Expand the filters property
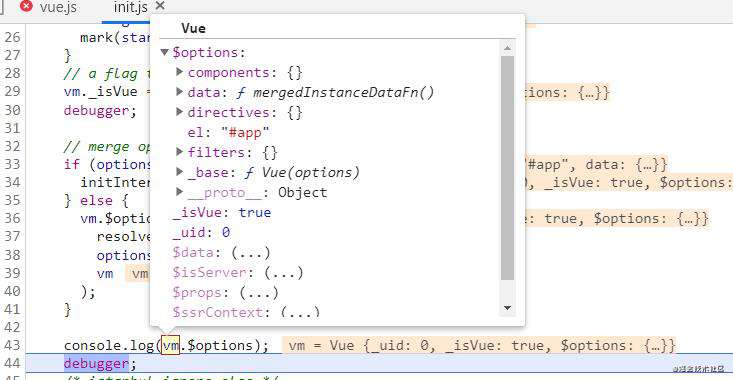Screen dimensions: 733x380 coord(180,151)
